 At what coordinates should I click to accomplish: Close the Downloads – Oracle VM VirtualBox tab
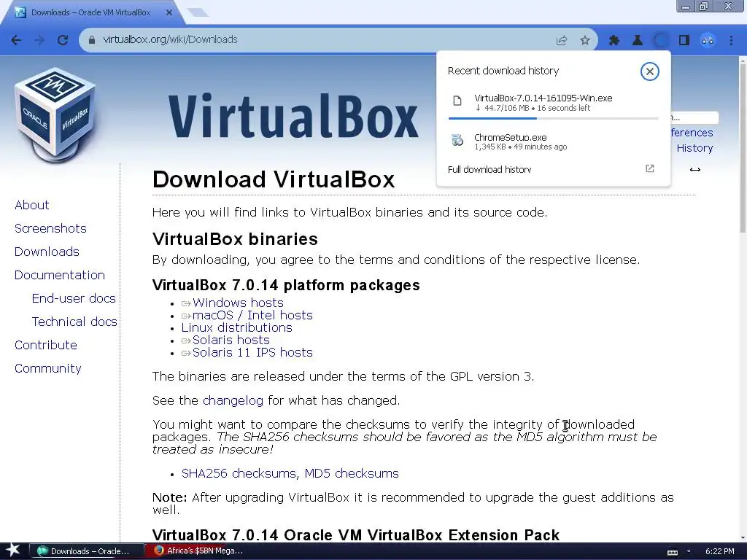tap(169, 12)
